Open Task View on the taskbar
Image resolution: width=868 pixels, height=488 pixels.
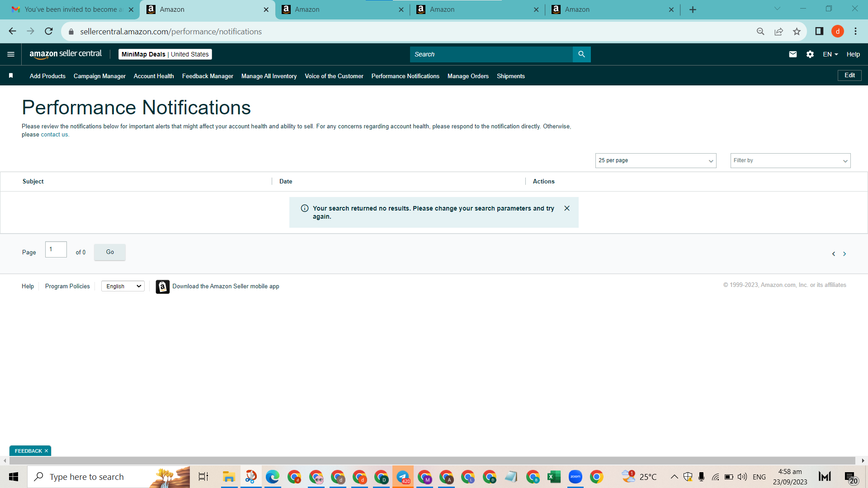(x=203, y=477)
